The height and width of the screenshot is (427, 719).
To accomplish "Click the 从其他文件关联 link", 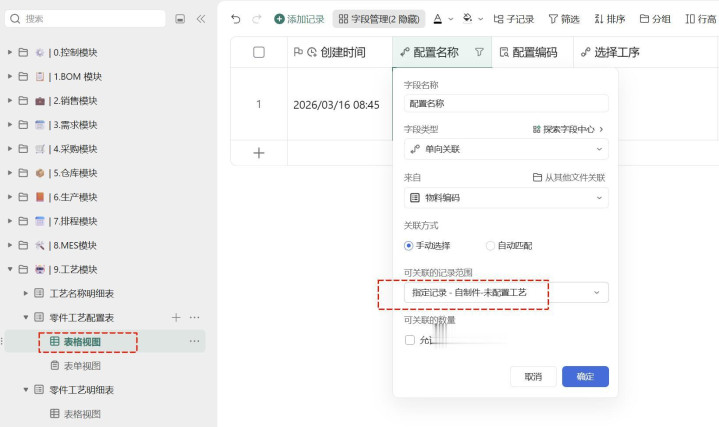I will tap(568, 177).
